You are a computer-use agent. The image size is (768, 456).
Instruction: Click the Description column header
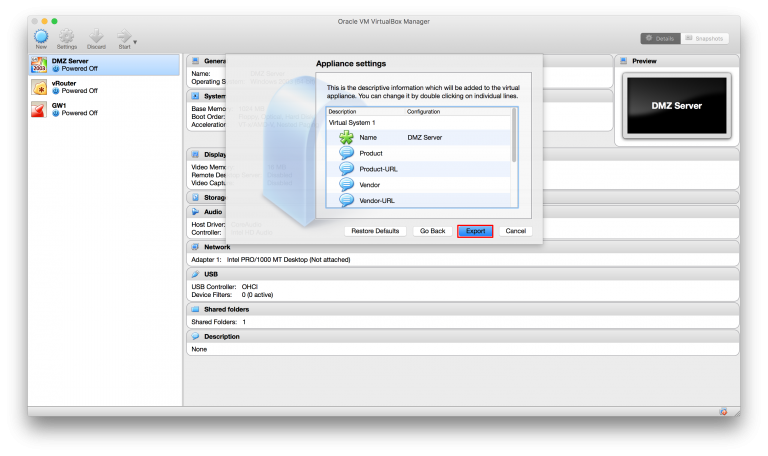pos(342,112)
